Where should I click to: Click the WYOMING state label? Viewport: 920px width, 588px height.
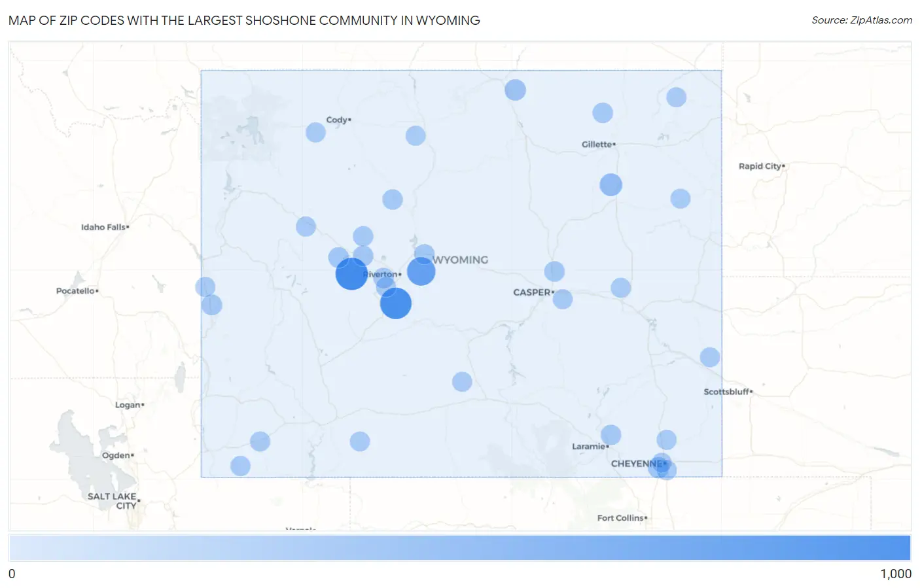[461, 260]
